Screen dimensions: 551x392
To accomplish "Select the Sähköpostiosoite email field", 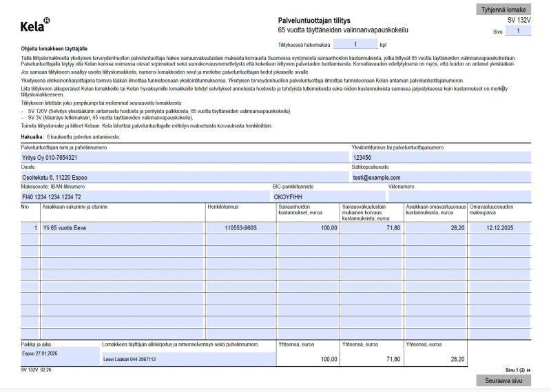I will pos(441,177).
